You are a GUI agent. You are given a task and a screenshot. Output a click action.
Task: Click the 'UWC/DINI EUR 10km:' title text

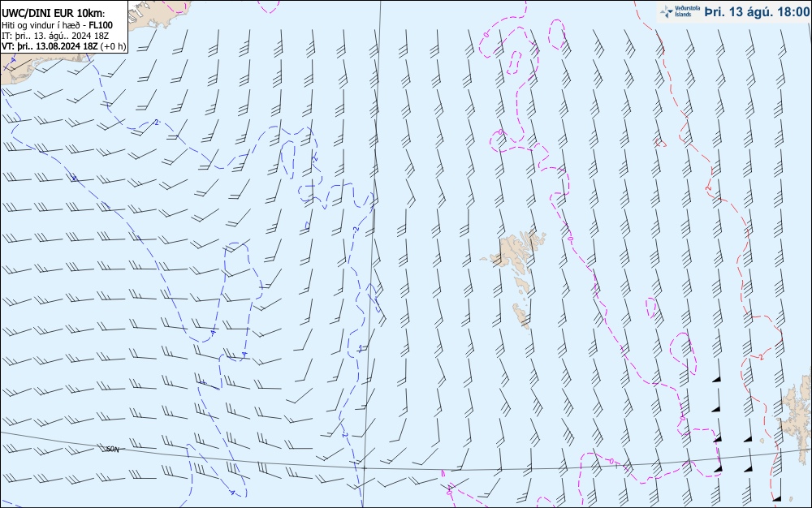click(54, 14)
